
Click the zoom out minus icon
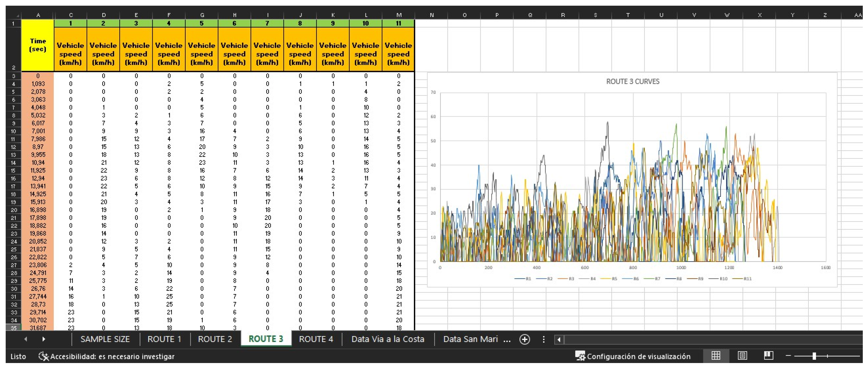tap(788, 356)
